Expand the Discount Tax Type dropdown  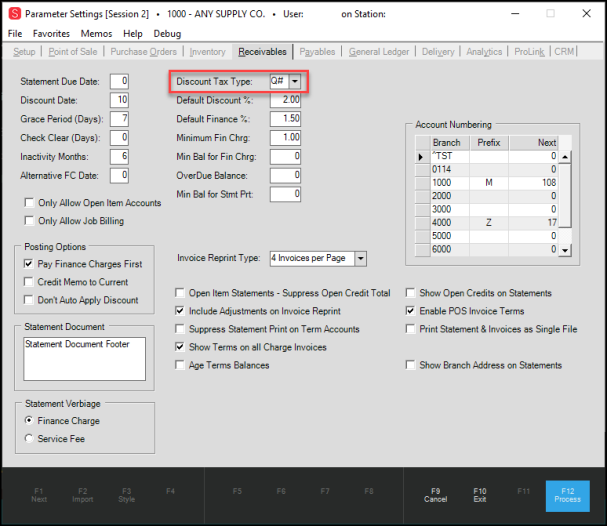(x=295, y=81)
